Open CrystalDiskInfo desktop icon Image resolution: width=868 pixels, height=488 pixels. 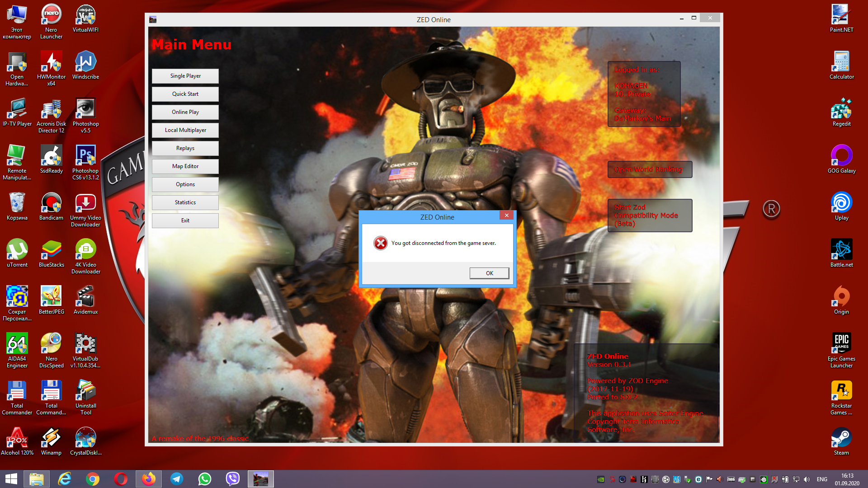(85, 441)
